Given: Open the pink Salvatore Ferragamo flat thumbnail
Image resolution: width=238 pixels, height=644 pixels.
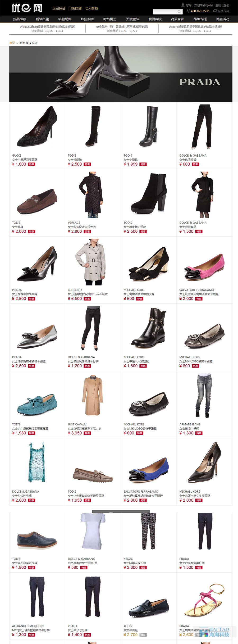Looking at the screenshot, I should 204,267.
